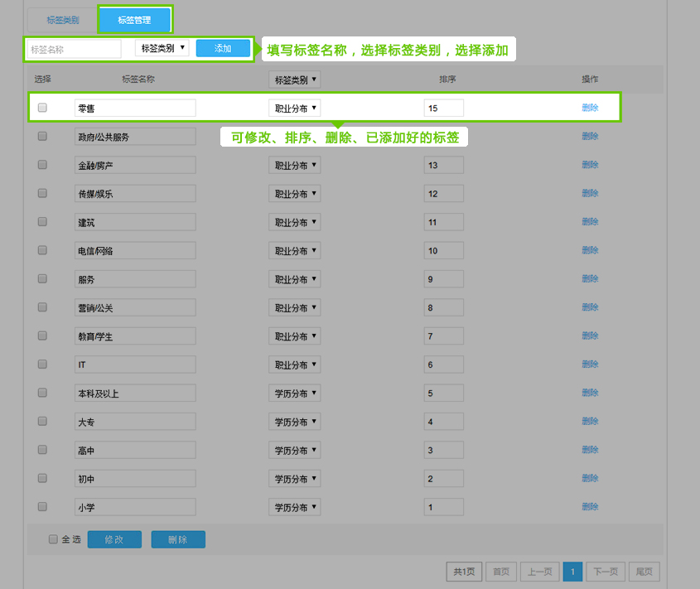Image resolution: width=700 pixels, height=589 pixels.
Task: Click the 标签名称 column header
Action: point(138,79)
